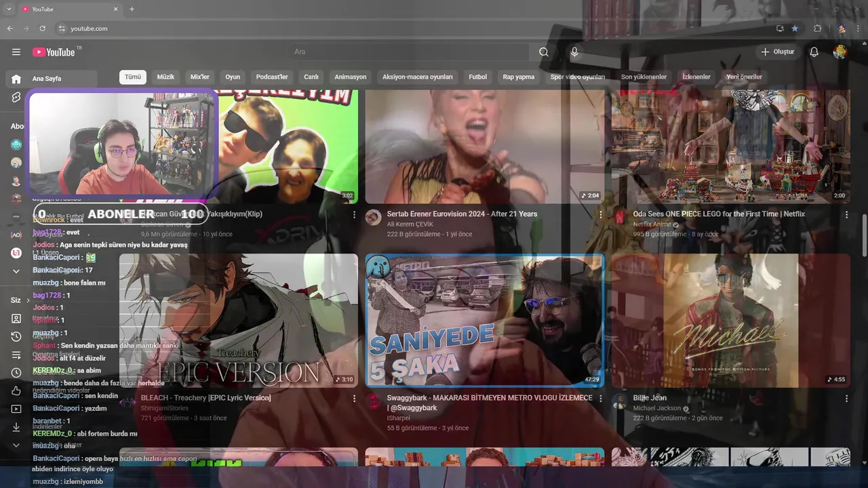Open Sertab Erener Eurovision 2024 title
This screenshot has height=488, width=868.
point(462,214)
